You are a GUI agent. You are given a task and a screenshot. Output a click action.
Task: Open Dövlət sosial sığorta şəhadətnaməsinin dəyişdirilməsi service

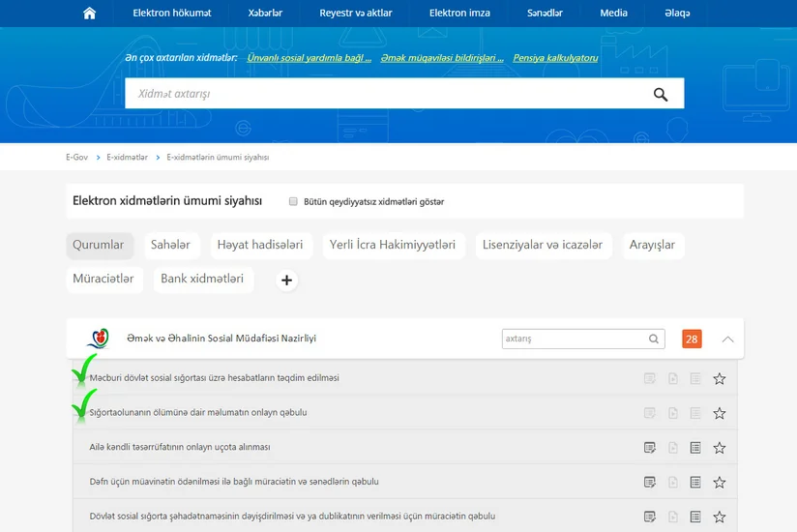tap(292, 517)
